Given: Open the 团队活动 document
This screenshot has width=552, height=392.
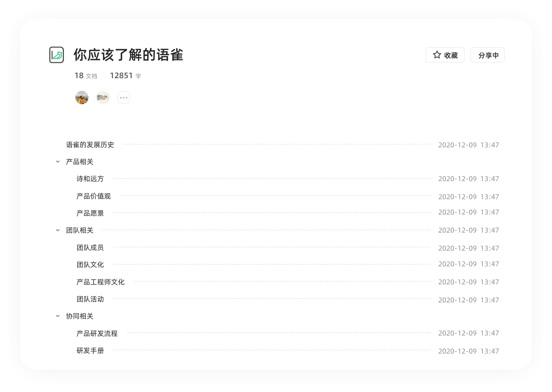Looking at the screenshot, I should [x=90, y=299].
